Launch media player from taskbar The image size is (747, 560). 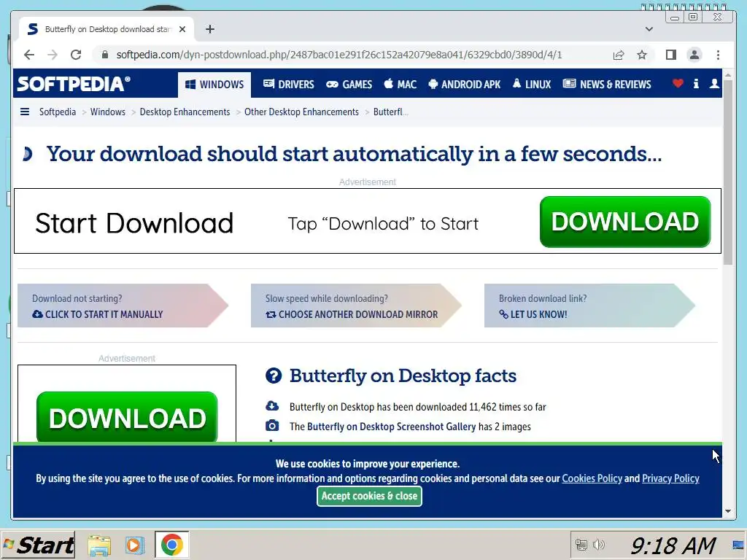pos(134,545)
